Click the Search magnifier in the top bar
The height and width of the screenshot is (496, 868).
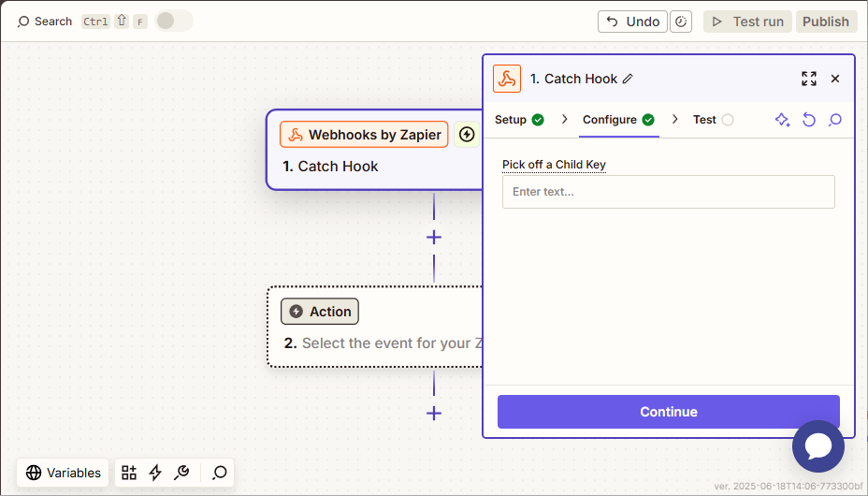click(22, 22)
